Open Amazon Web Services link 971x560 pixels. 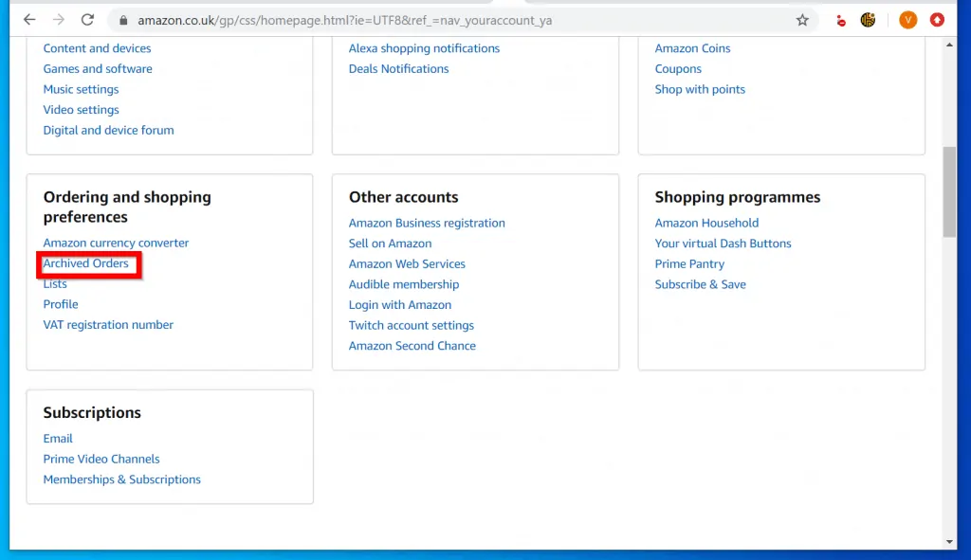pos(407,263)
